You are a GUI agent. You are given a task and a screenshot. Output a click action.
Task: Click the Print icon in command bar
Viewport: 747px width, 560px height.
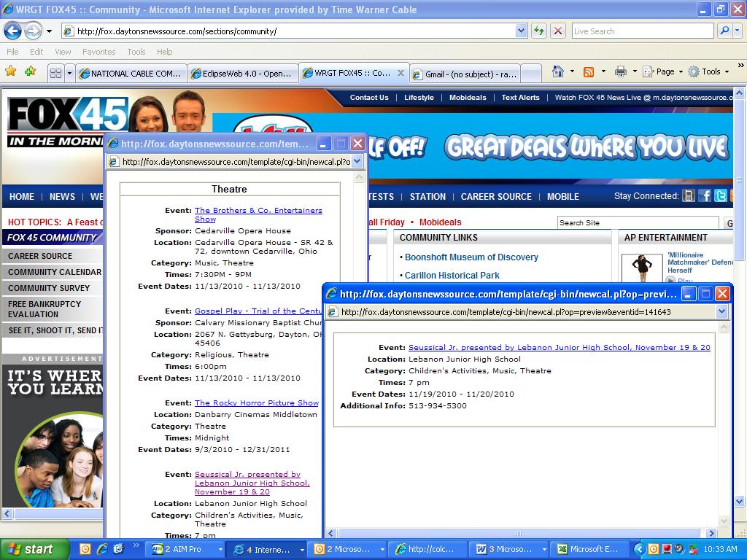(620, 72)
